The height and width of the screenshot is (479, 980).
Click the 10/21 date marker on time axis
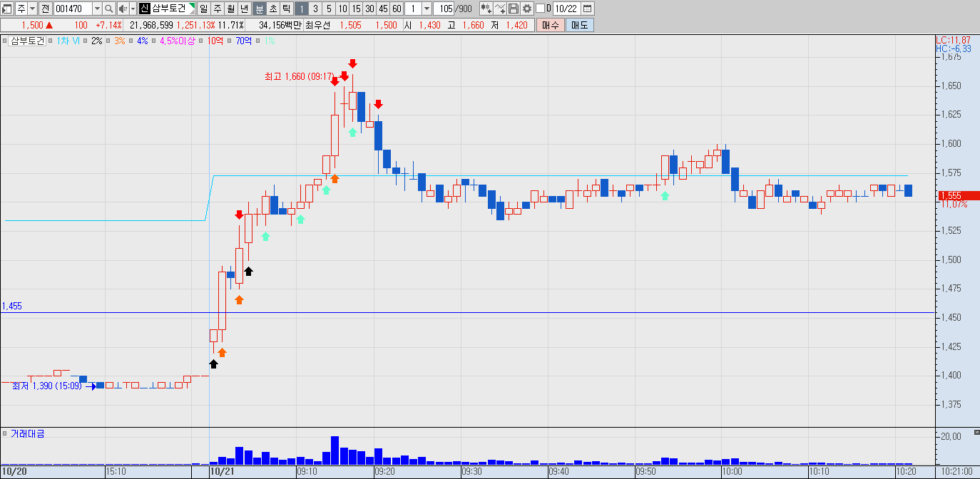pyautogui.click(x=223, y=472)
